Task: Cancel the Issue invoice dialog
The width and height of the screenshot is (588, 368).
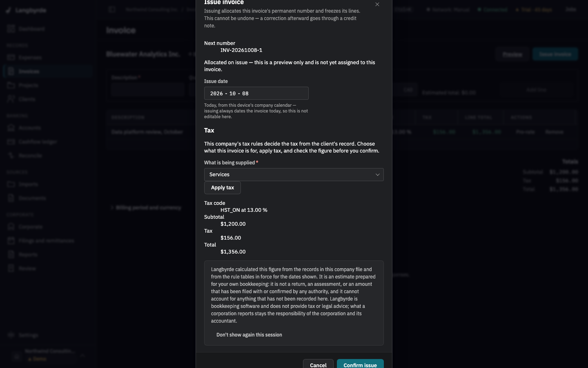Action: click(318, 365)
